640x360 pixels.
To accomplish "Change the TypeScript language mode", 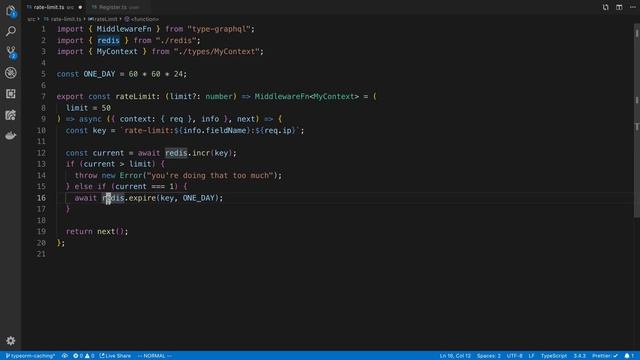I will [553, 356].
